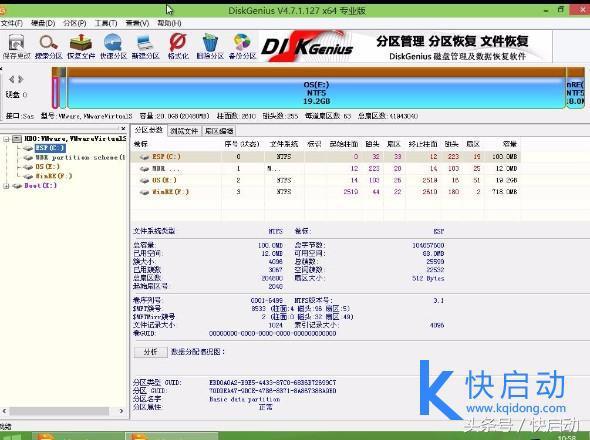
Task: Close the left tree panel with x
Action: click(123, 128)
